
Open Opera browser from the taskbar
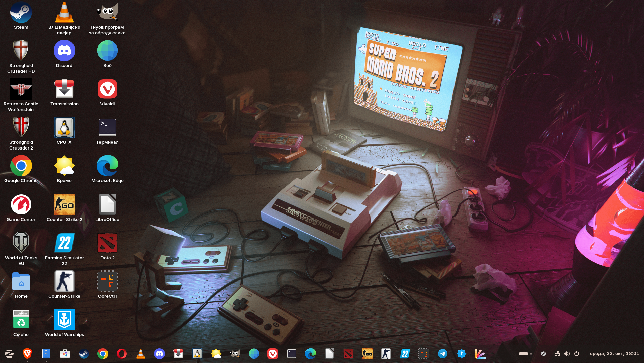click(121, 353)
